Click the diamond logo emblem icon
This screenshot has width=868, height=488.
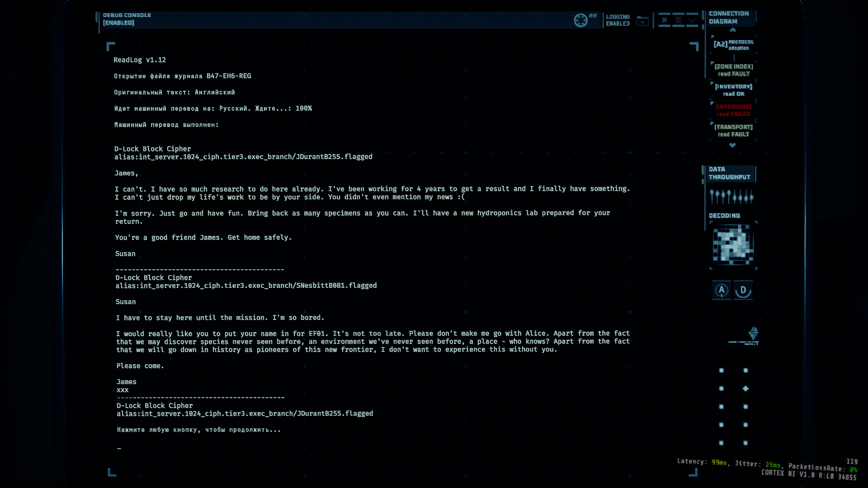point(753,333)
